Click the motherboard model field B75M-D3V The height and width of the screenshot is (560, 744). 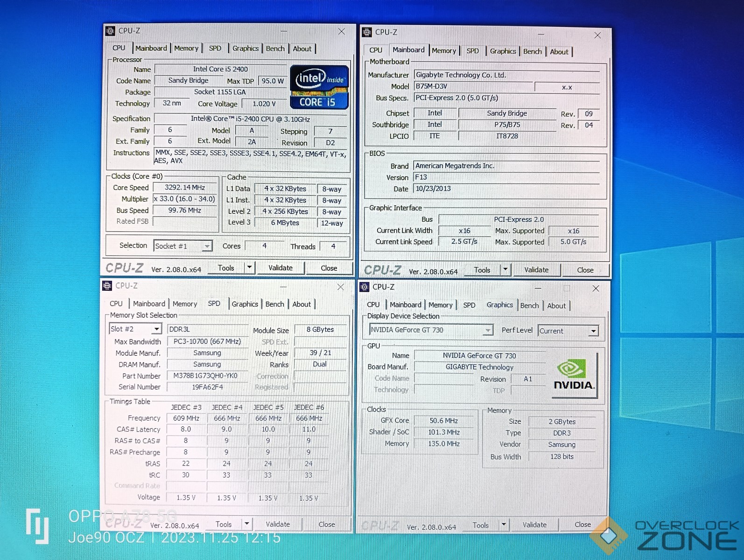point(473,86)
